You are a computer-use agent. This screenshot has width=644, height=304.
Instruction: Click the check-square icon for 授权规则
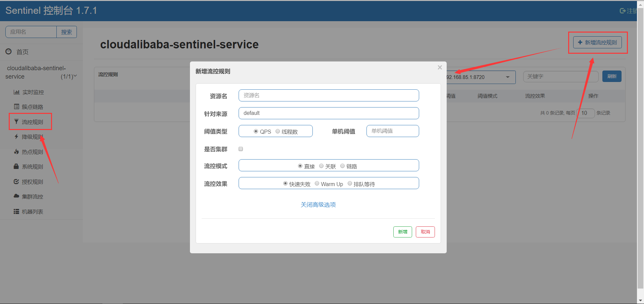[16, 181]
